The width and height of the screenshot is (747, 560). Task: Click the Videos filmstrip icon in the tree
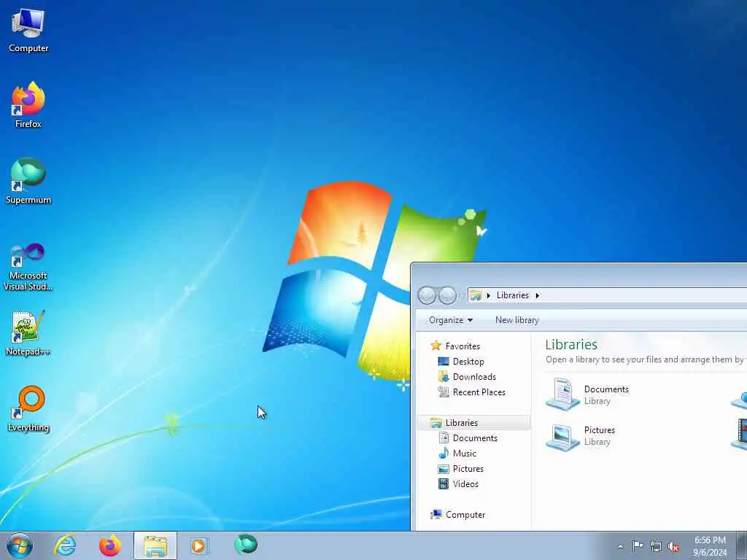[x=444, y=484]
